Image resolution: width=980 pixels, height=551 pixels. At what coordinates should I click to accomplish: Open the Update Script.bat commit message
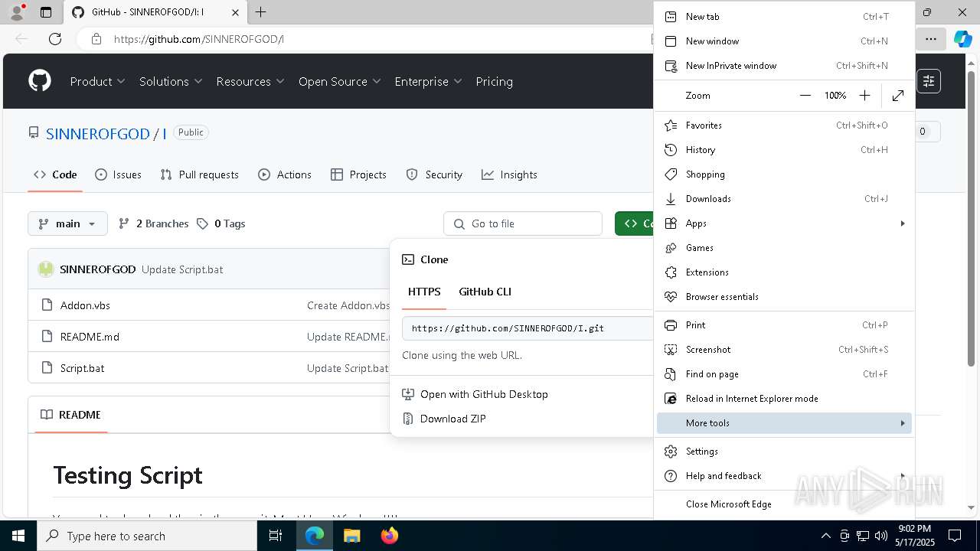coord(182,269)
